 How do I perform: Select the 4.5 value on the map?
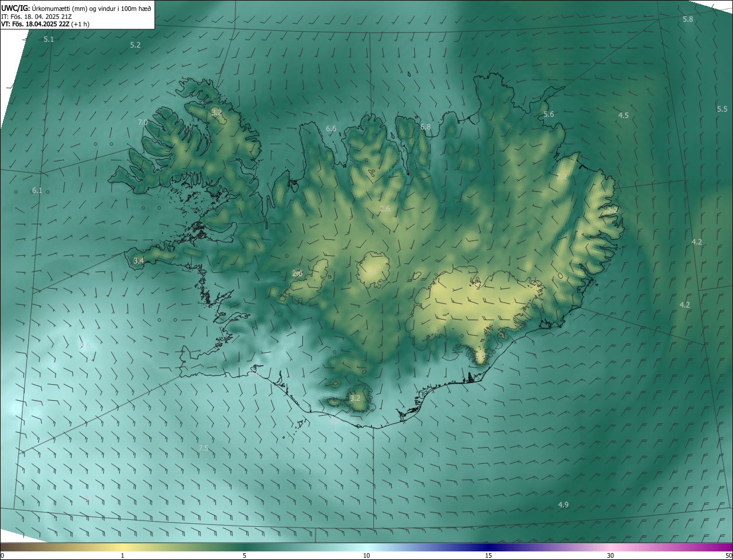623,115
